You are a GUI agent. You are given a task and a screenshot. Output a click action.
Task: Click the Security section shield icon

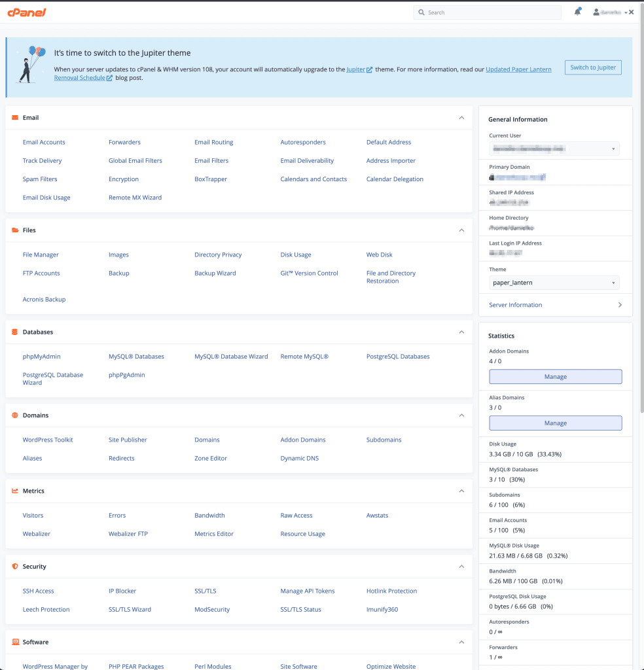[15, 567]
